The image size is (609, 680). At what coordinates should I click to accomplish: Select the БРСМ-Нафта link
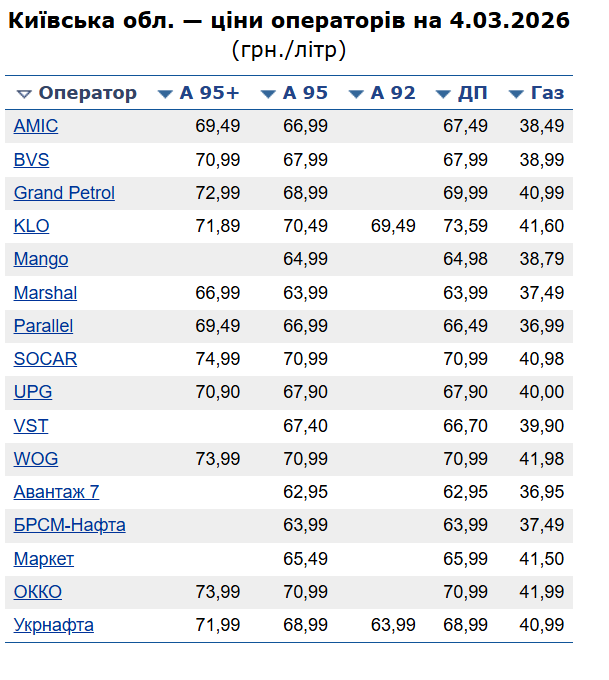click(69, 525)
